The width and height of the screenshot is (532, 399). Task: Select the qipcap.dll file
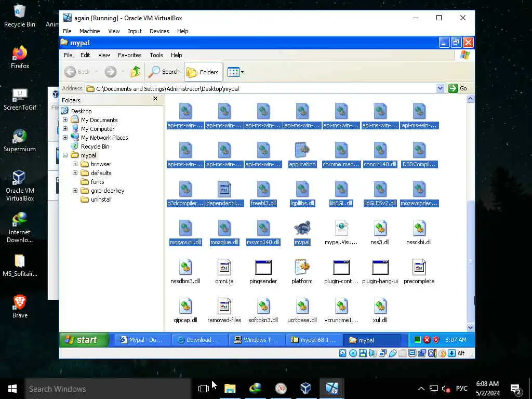pyautogui.click(x=185, y=311)
